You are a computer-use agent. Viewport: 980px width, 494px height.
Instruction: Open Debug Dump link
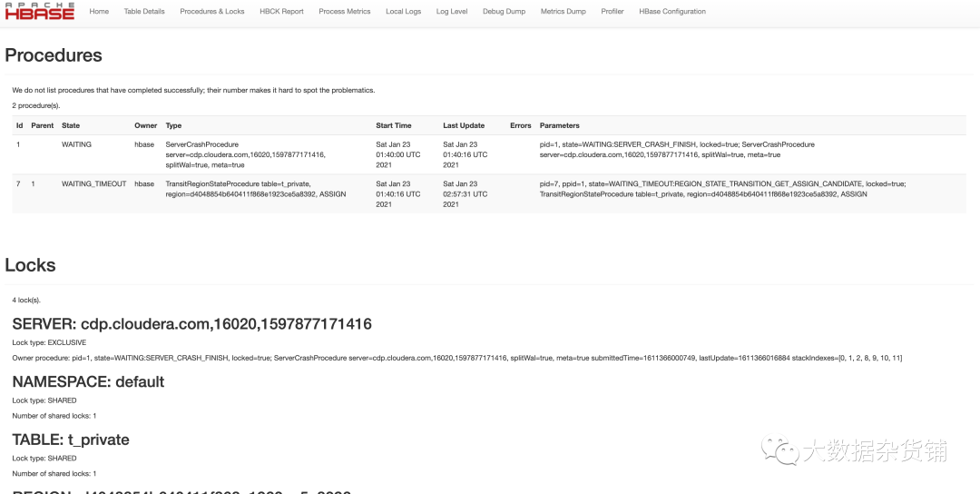click(x=504, y=11)
